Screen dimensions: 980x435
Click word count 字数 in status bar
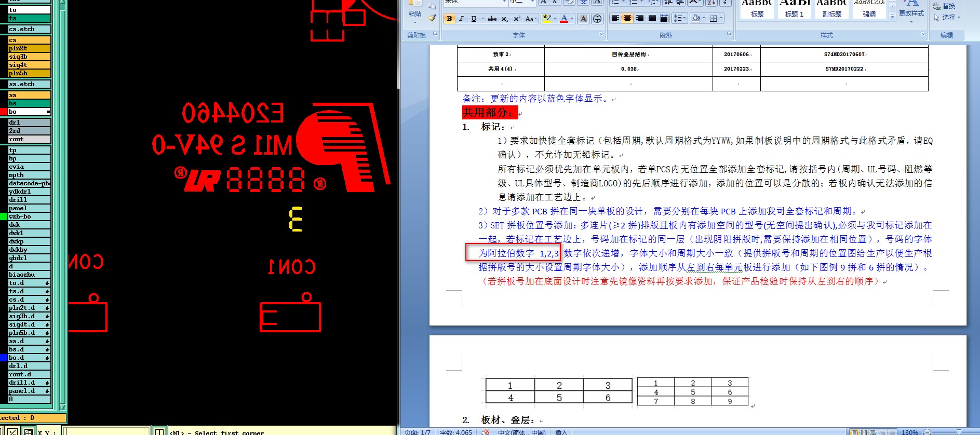pos(456,432)
